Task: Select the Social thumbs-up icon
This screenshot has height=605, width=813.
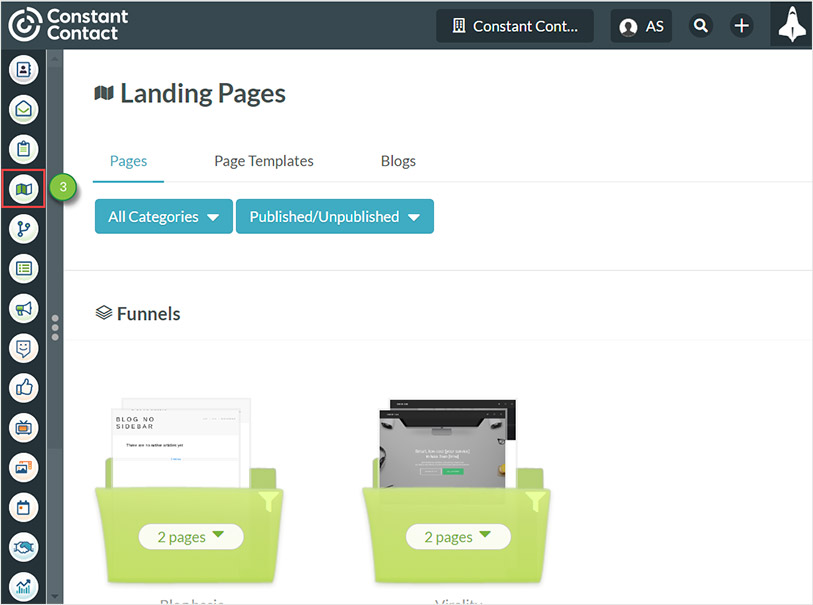Action: pos(24,388)
